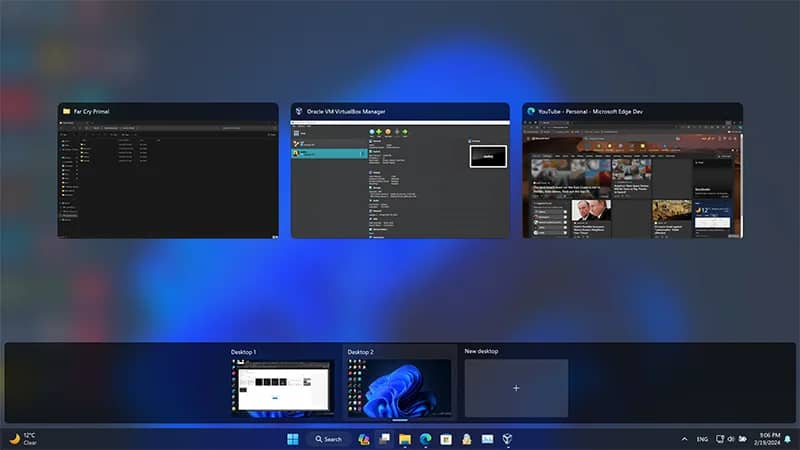
Task: Click the New desktop label text
Action: click(x=481, y=351)
